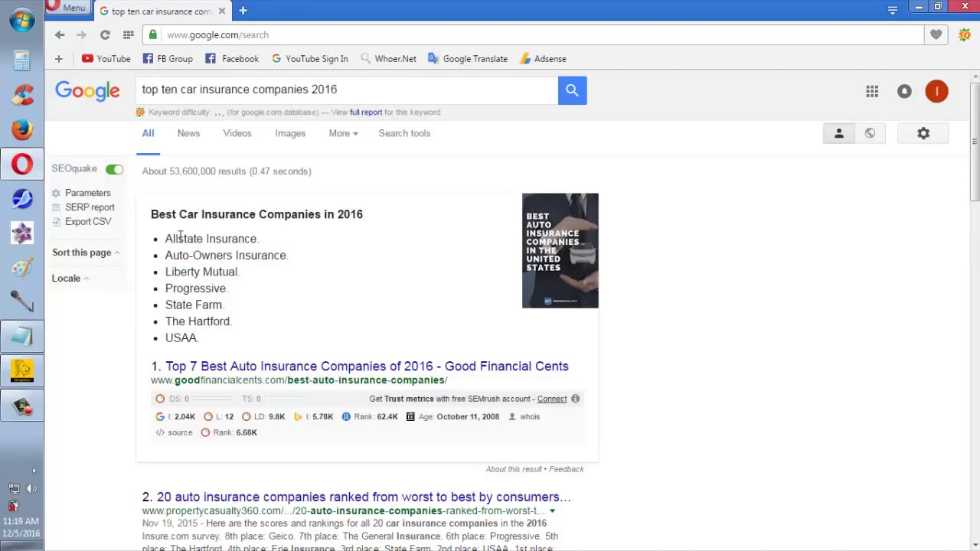Add page to bookmarks heart icon

tap(936, 34)
